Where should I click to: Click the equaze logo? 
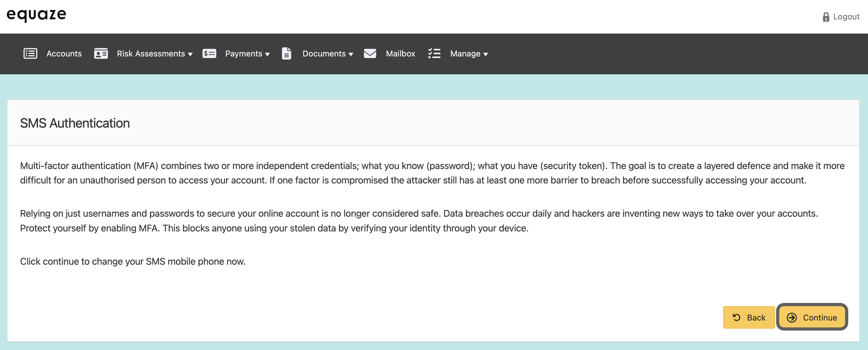pos(36,15)
